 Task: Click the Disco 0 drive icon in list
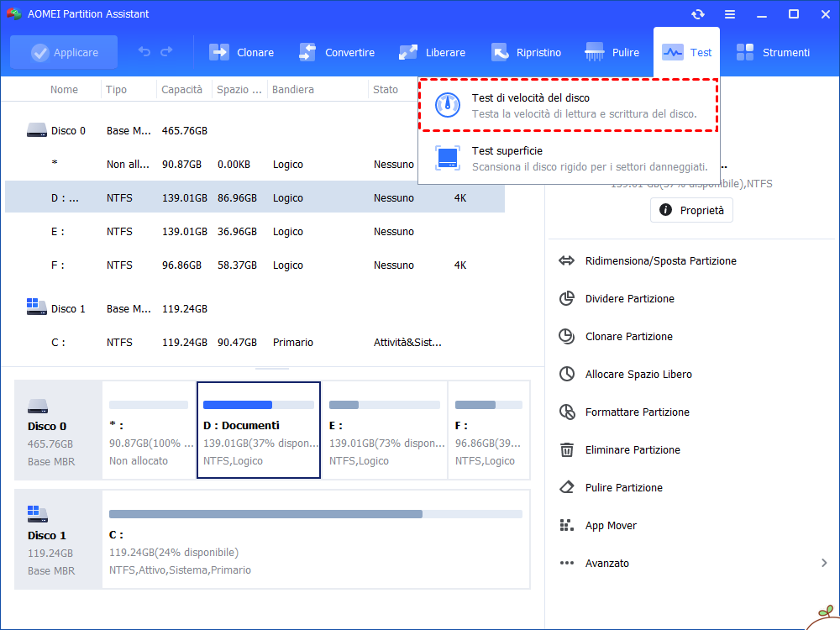37,130
